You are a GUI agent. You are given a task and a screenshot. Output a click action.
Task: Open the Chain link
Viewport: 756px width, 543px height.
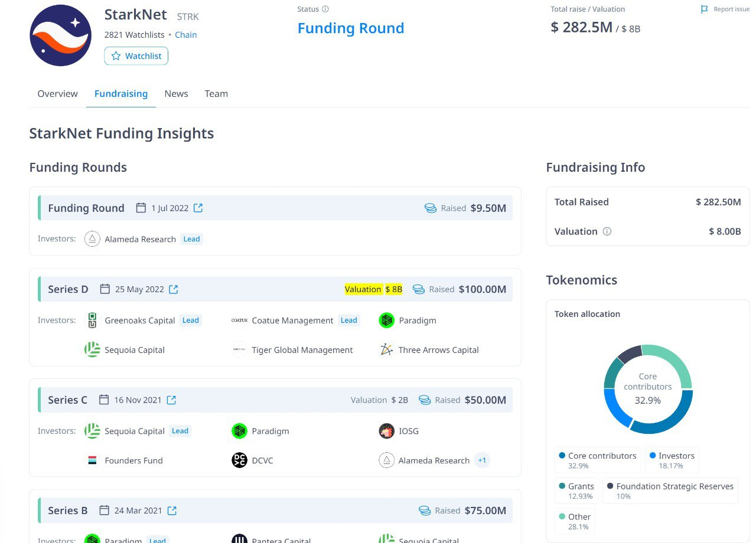pos(186,35)
